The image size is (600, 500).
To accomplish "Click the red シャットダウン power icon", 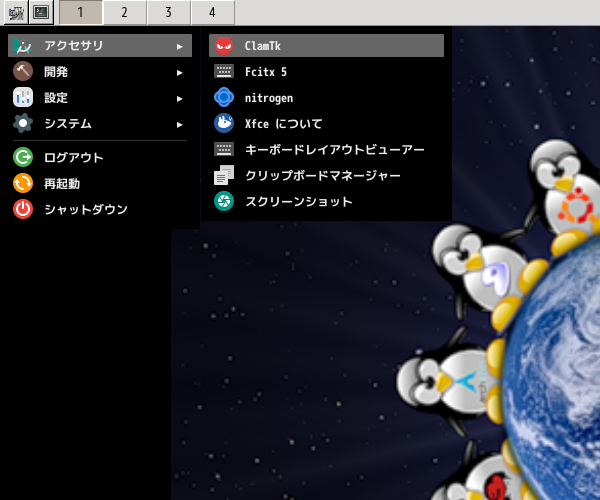I will tap(23, 209).
